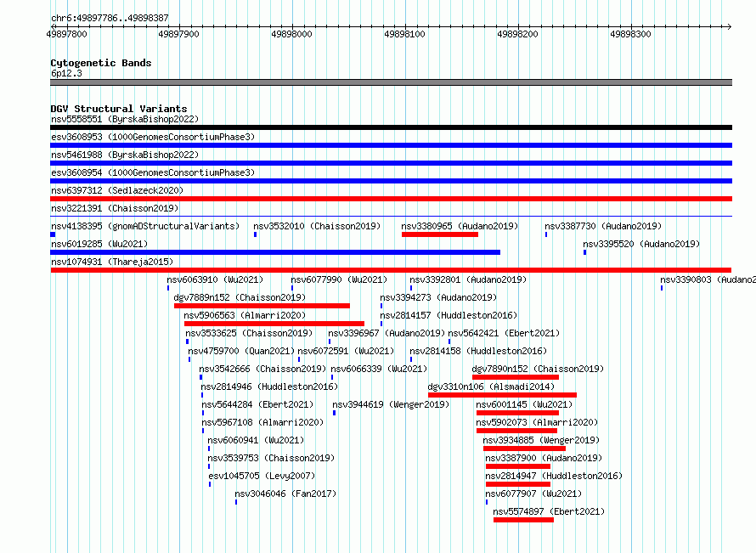Viewport: 756px width, 553px height.
Task: Select nsv6072591 (Wu2021) label
Action: click(x=346, y=351)
